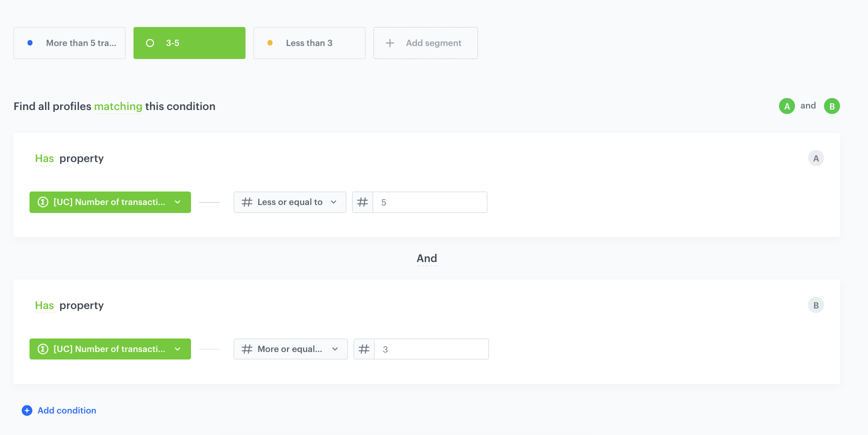Open the 'More or equal...' operator dropdown
Viewport: 868px width, 435px height.
point(290,349)
